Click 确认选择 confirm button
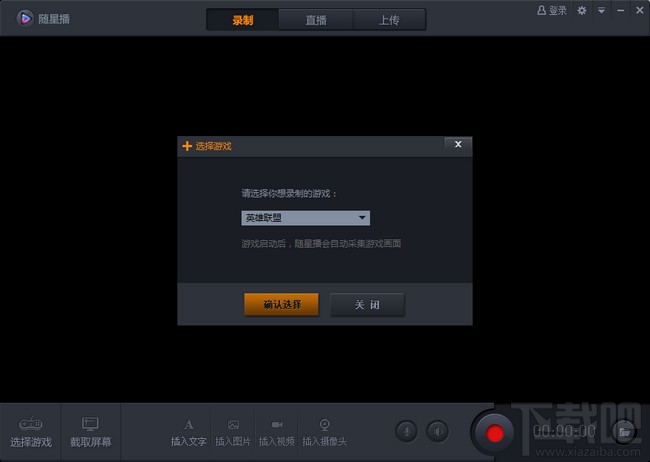The height and width of the screenshot is (462, 650). [281, 305]
